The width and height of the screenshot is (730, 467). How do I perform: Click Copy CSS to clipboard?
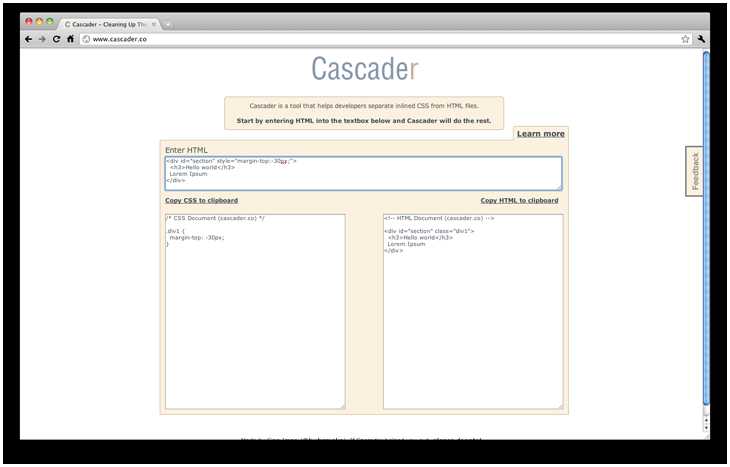point(201,200)
